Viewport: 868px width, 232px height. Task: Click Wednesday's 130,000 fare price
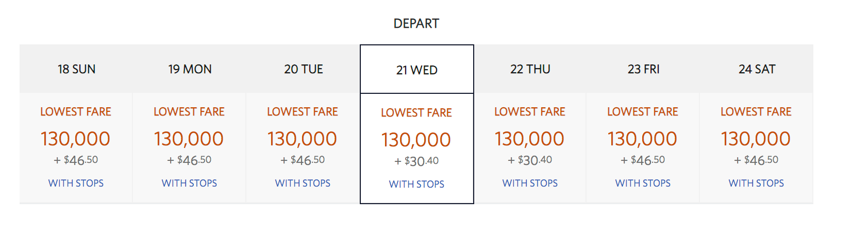pyautogui.click(x=416, y=140)
